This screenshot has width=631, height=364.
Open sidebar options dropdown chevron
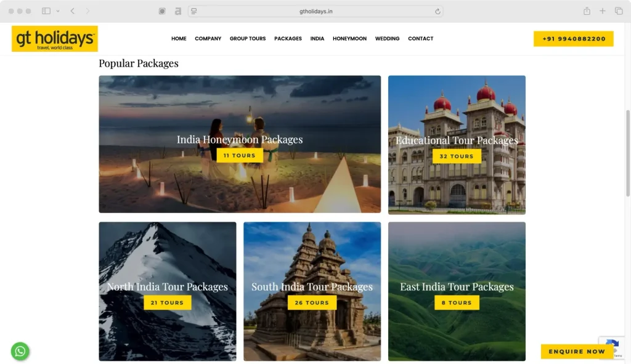click(x=58, y=11)
